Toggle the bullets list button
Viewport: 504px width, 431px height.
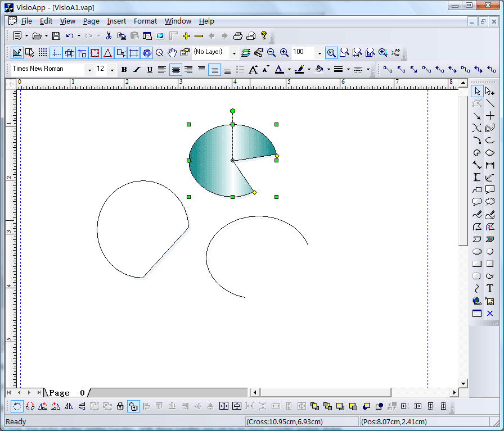(240, 70)
